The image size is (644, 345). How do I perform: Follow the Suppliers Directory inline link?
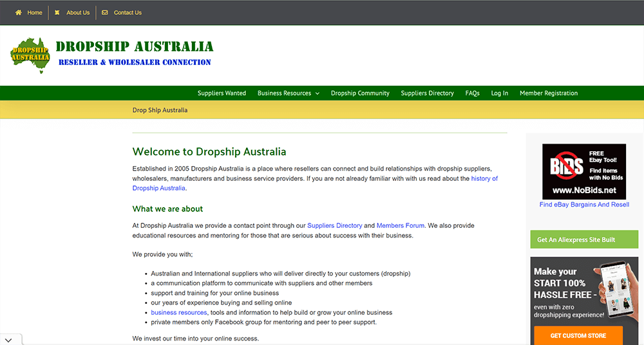tap(335, 225)
